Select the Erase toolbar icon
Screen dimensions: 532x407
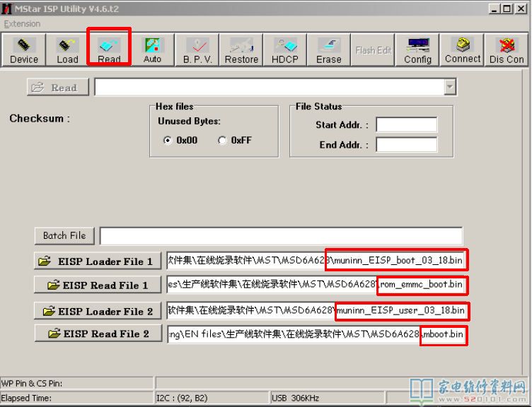click(x=328, y=50)
